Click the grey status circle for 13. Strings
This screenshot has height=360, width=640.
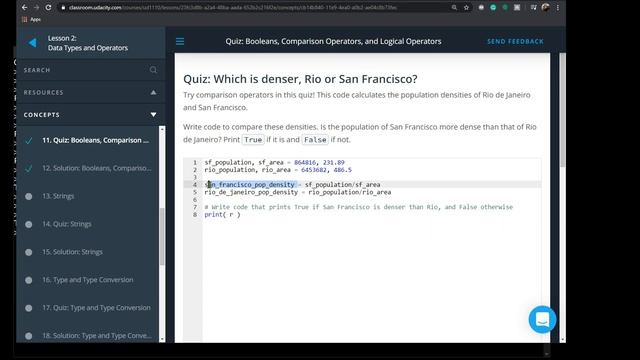(x=29, y=196)
